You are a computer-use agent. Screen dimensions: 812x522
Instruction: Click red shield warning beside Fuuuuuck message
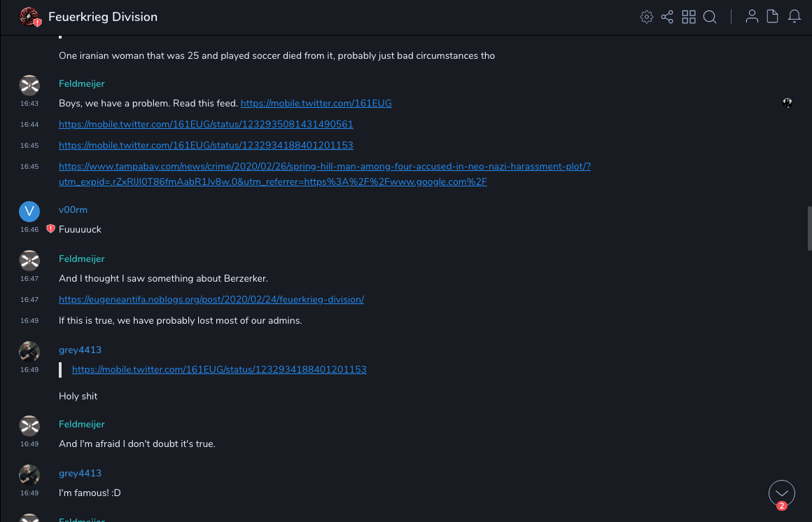tap(50, 229)
